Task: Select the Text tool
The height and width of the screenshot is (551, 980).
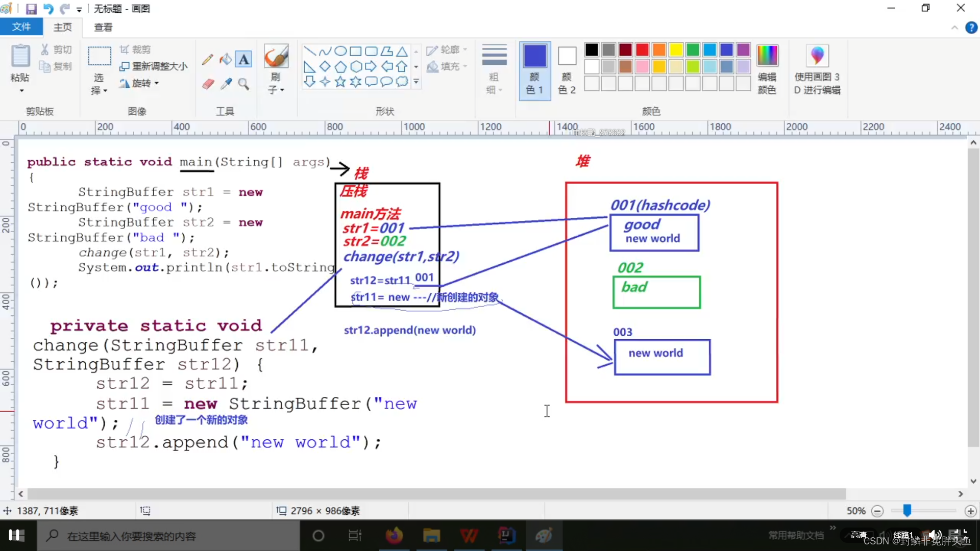Action: 244,60
